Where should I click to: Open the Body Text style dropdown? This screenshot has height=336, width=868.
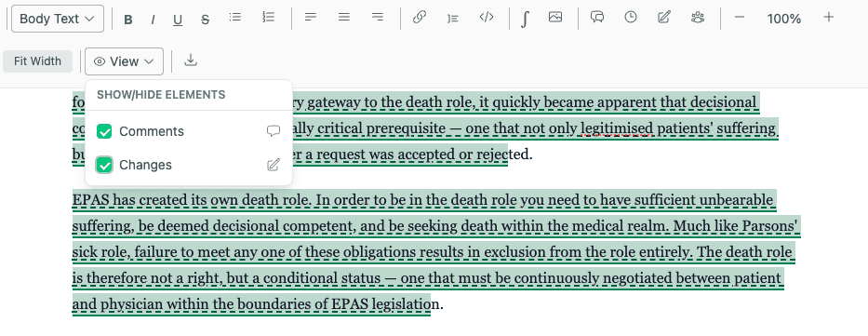[58, 19]
